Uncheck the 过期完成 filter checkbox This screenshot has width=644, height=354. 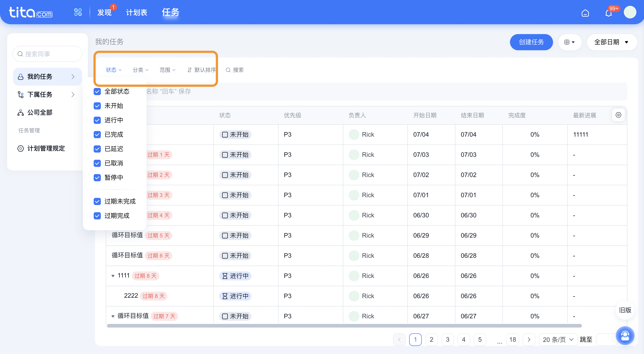coord(97,216)
